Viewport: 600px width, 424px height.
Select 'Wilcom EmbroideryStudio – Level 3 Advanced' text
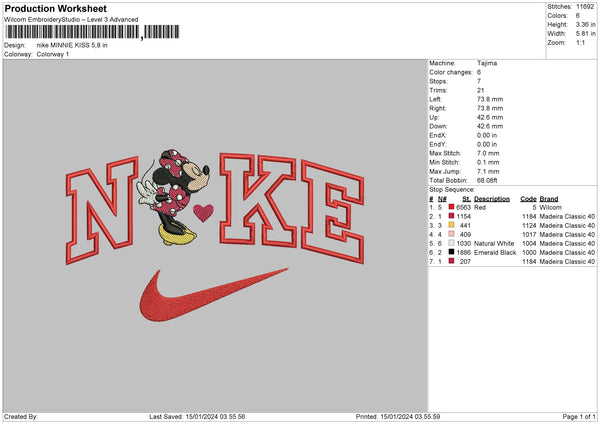tap(71, 20)
